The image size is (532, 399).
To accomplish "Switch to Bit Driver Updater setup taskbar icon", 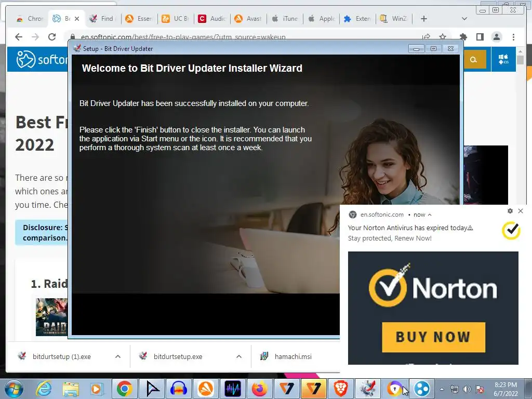I will (368, 389).
